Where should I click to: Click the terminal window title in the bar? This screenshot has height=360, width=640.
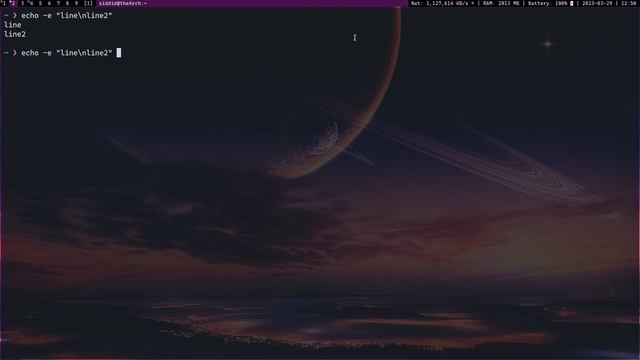(123, 3)
